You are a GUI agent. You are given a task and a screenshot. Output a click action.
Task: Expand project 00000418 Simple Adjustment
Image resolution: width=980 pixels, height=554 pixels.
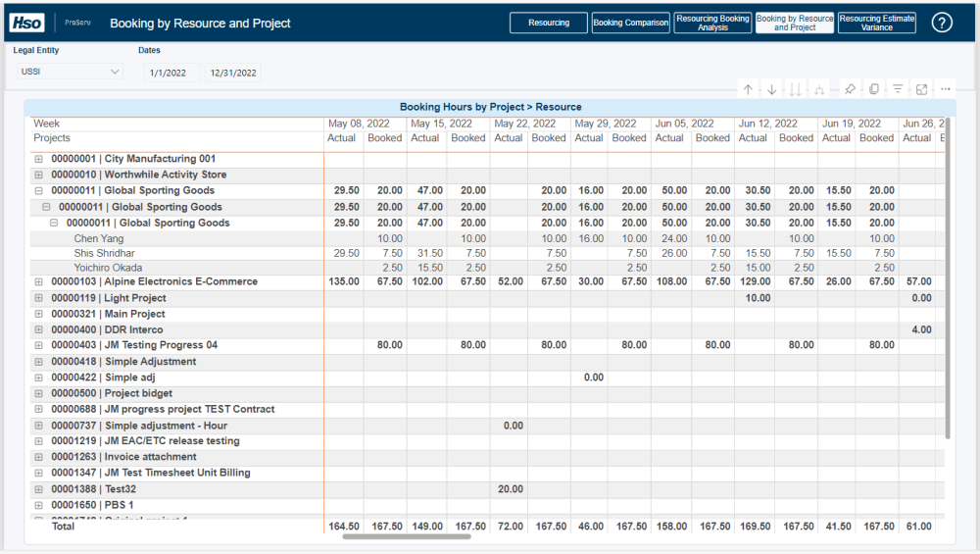pyautogui.click(x=39, y=362)
